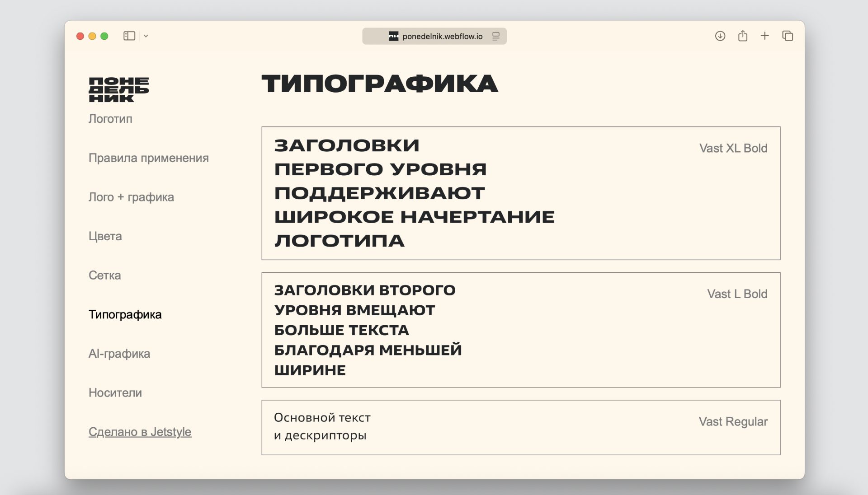This screenshot has width=868, height=495.
Task: Close the window with the red button
Action: 80,36
